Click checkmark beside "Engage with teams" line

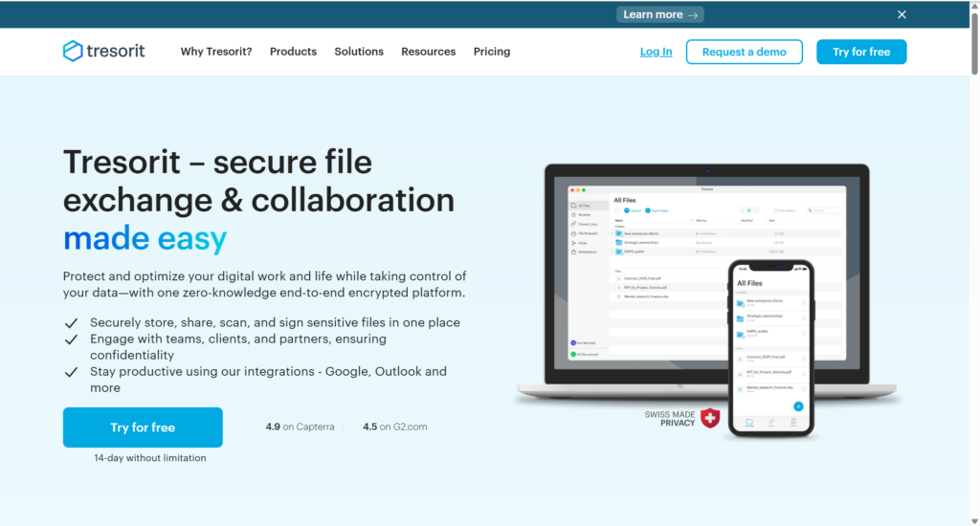tap(71, 340)
